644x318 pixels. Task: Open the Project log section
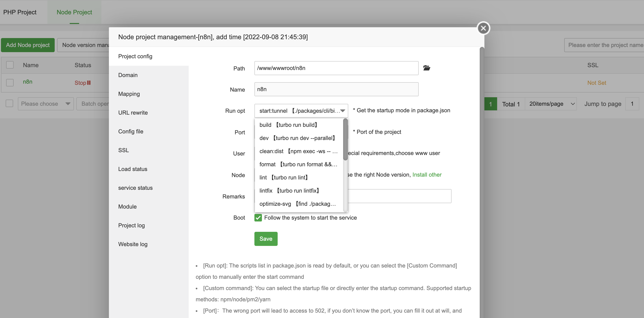(131, 225)
